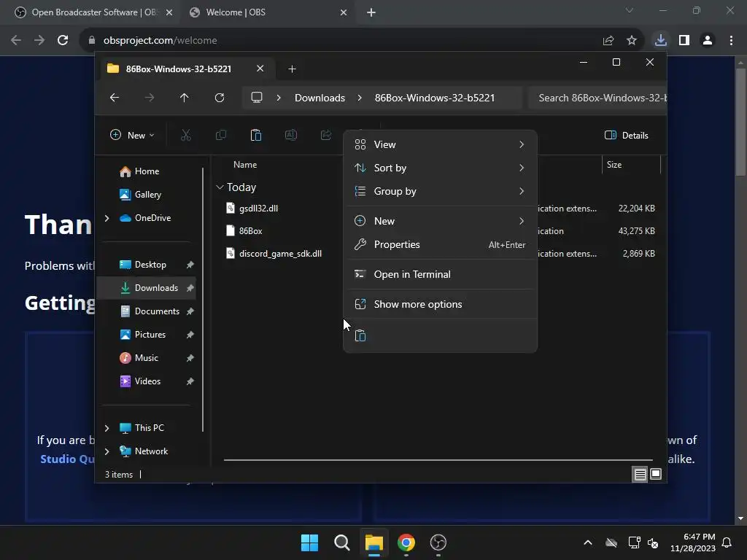Click the chevron after Downloads in breadcrumb

tap(360, 98)
